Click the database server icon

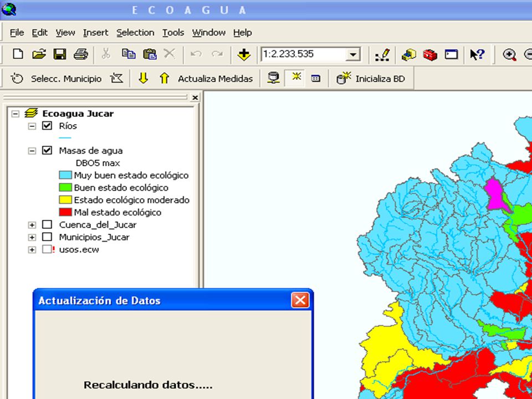(x=273, y=78)
